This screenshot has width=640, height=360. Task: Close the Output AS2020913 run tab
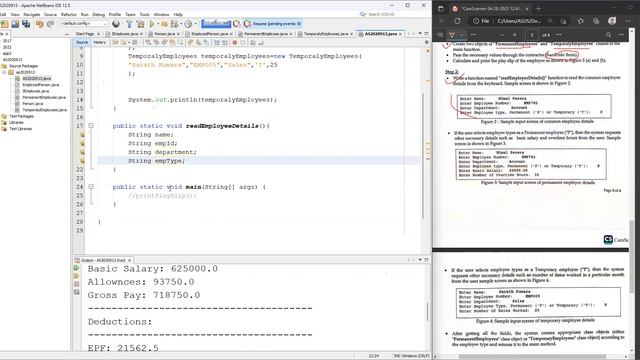[x=129, y=260]
